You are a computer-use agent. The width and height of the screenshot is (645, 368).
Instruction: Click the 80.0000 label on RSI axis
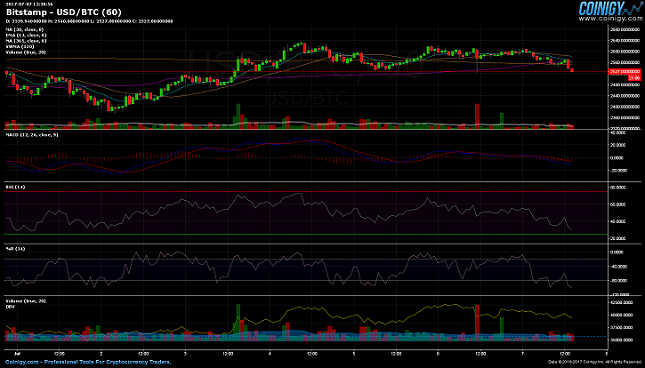point(619,187)
